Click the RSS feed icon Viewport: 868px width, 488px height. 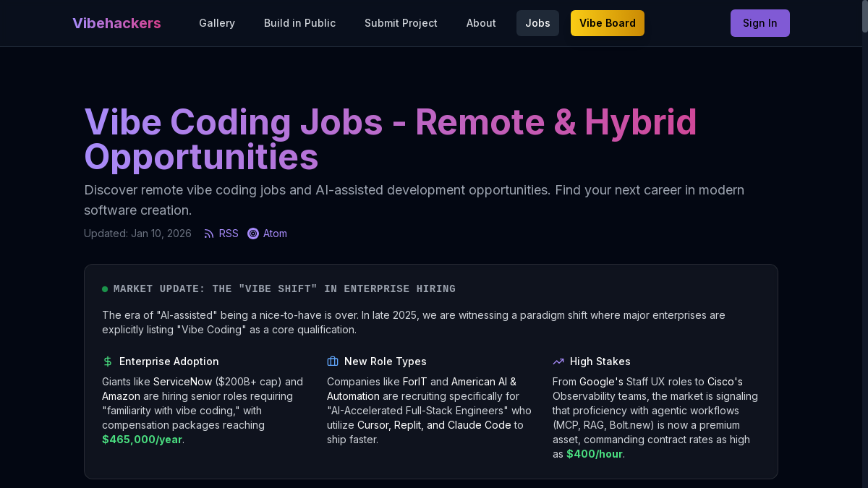[209, 234]
